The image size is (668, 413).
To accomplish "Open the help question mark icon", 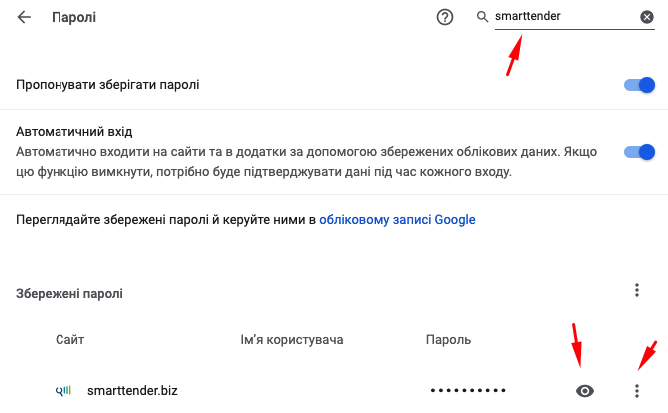I will click(x=445, y=17).
